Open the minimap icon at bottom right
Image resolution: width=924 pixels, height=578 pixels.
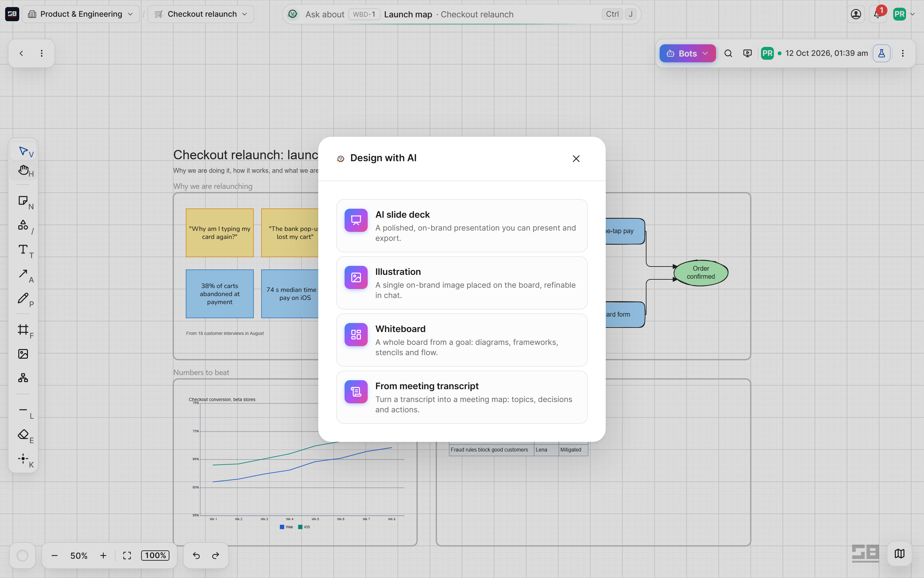point(900,554)
